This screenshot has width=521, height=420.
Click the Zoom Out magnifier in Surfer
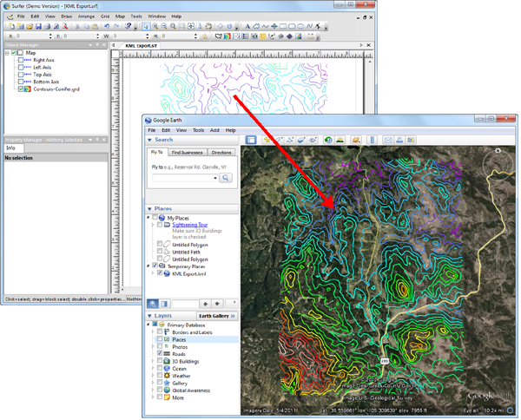point(164,26)
